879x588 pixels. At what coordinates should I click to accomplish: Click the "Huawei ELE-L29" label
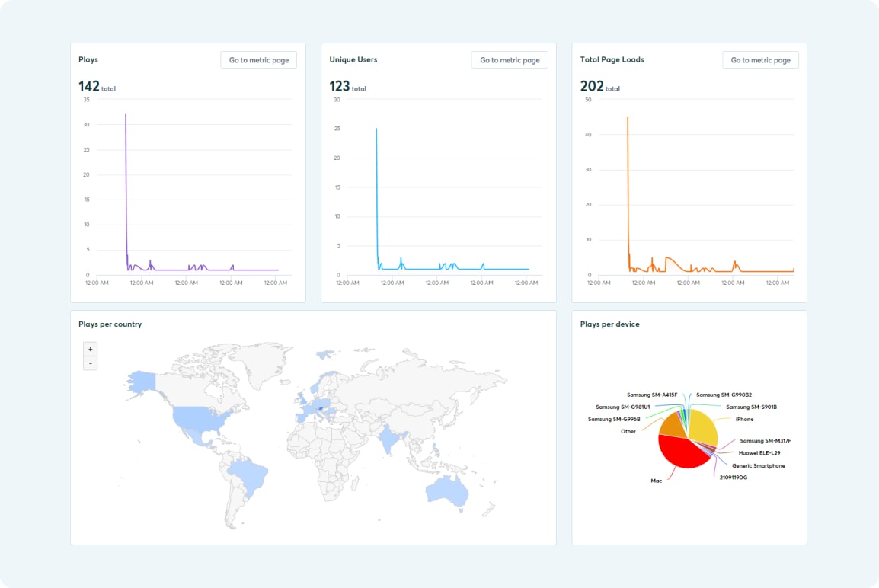tap(759, 453)
